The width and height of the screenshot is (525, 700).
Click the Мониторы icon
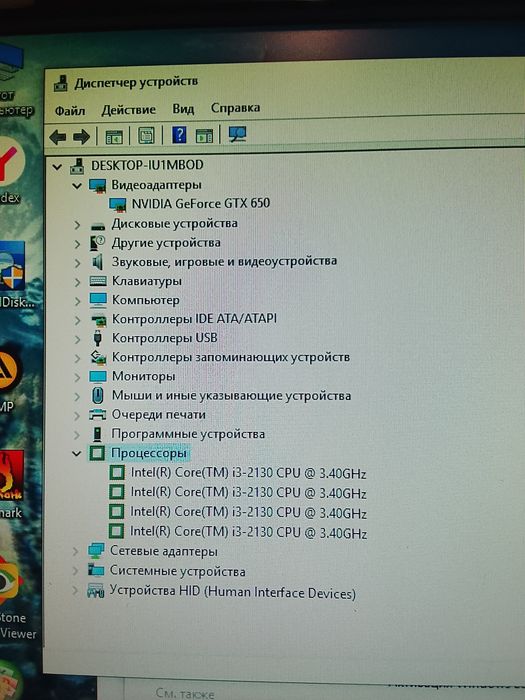tap(98, 377)
